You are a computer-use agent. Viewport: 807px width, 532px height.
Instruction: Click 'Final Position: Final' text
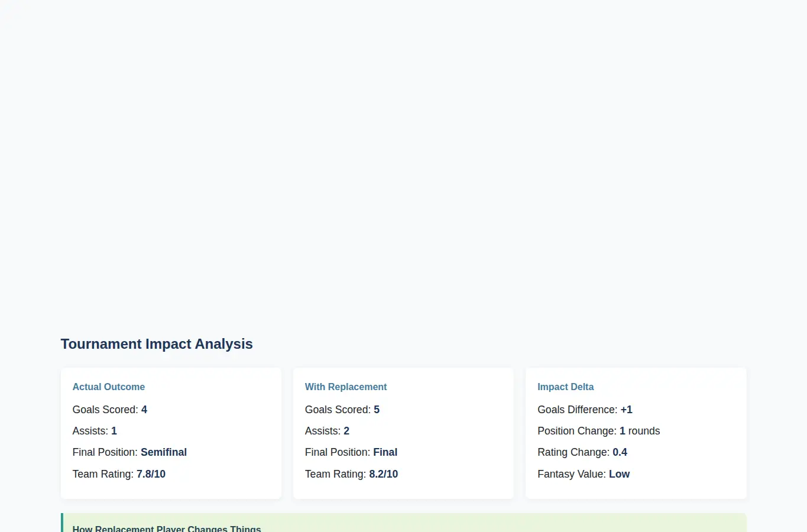(351, 452)
